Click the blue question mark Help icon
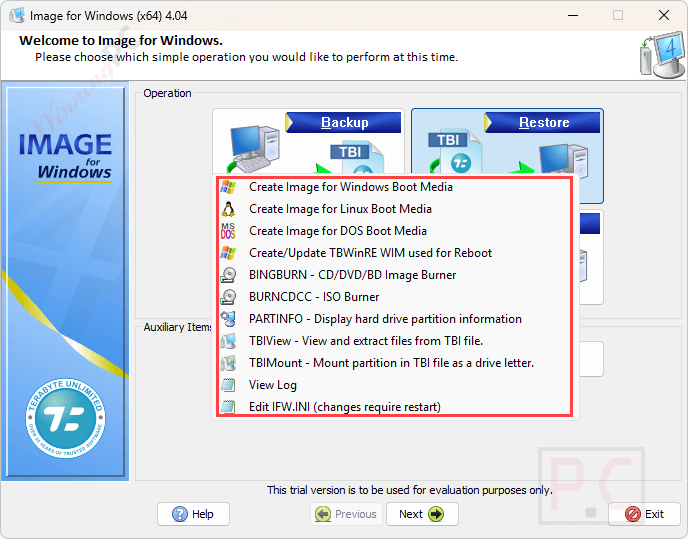The image size is (688, 539). (180, 514)
